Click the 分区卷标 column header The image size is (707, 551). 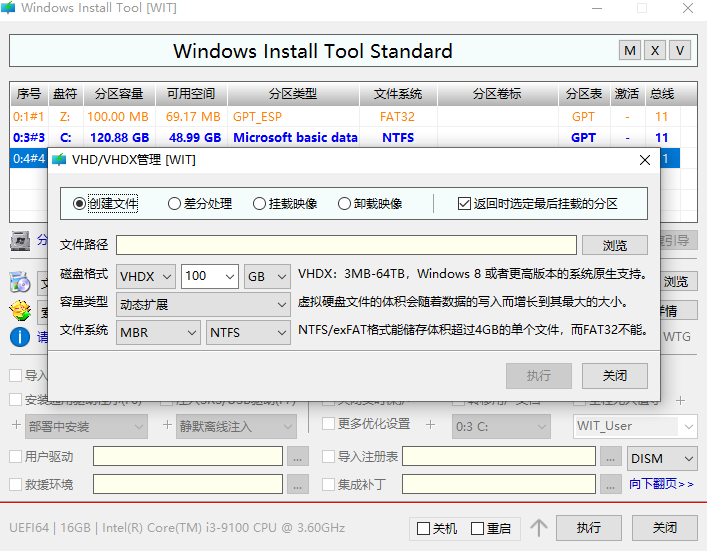point(497,94)
